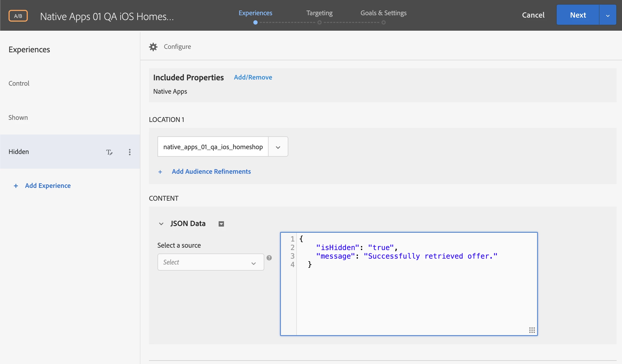
Task: Click the plus icon beside Add Audience Refinements
Action: [x=160, y=172]
